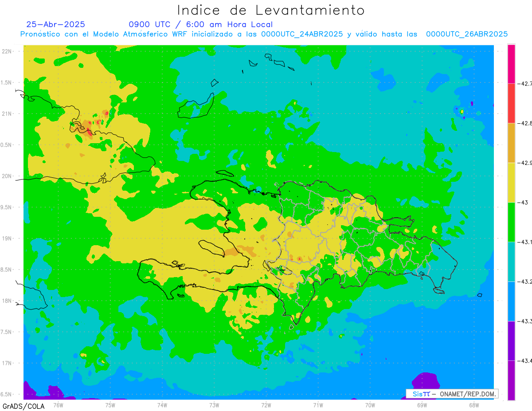This screenshot has height=411, width=532.
Task: Click the '-43.3' color scale label
Action: pos(524,321)
